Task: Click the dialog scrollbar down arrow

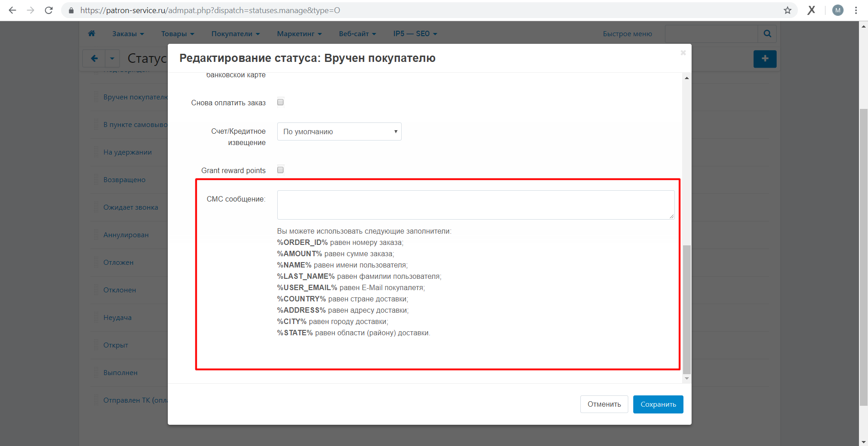Action: (x=687, y=378)
